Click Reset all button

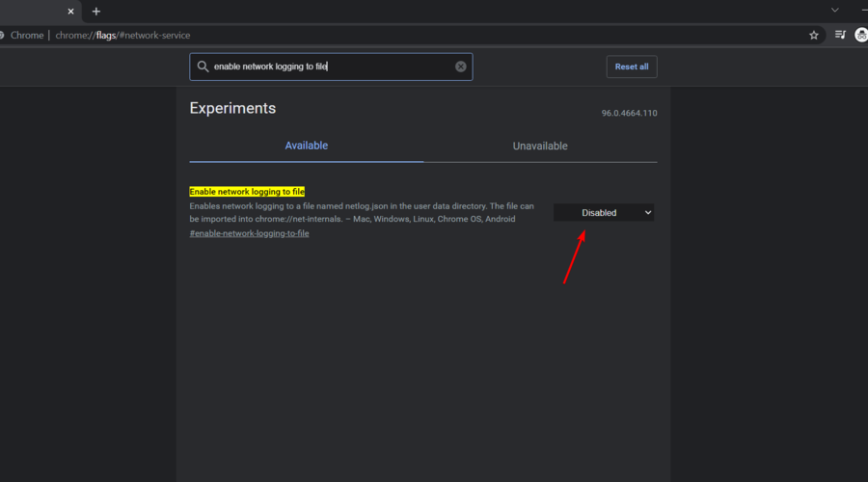[x=632, y=67]
